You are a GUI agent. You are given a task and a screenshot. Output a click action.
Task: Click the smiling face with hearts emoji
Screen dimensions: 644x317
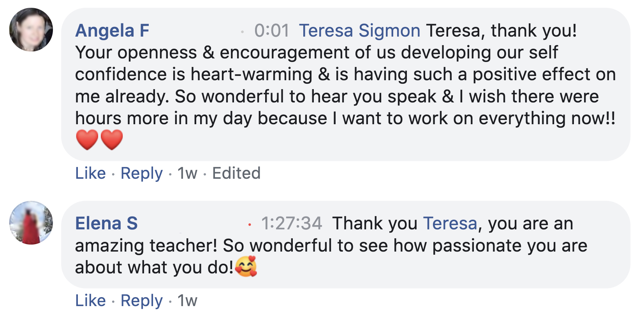point(246,266)
